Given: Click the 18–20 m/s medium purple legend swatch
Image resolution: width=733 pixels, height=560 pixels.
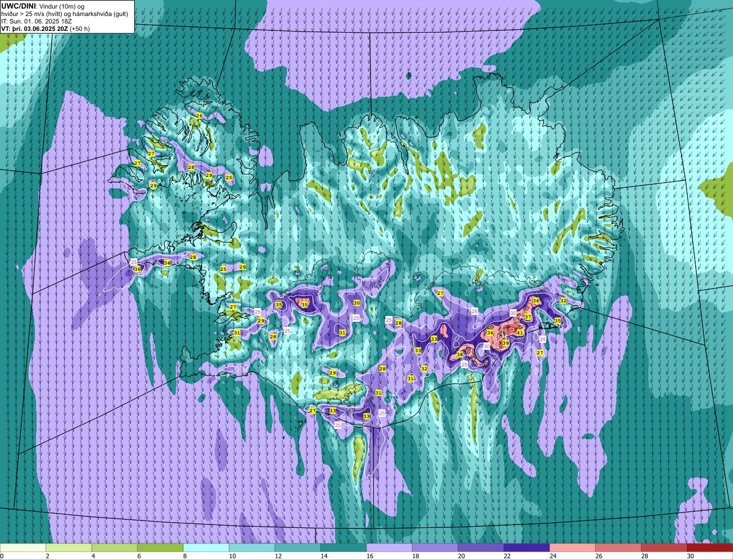Looking at the screenshot, I should click(x=435, y=548).
